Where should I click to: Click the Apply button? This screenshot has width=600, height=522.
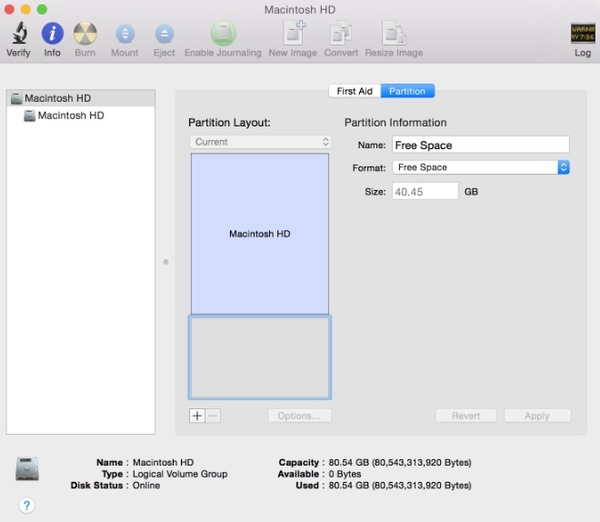[537, 416]
